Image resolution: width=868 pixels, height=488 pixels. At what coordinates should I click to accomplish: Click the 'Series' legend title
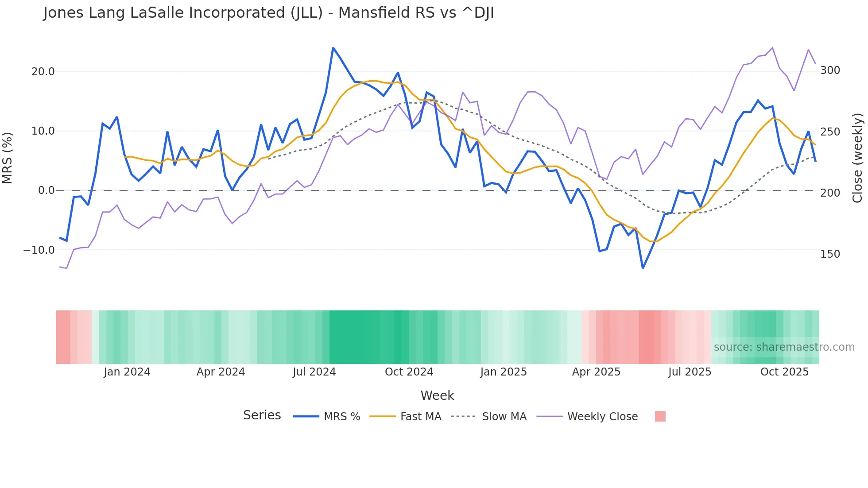click(262, 415)
